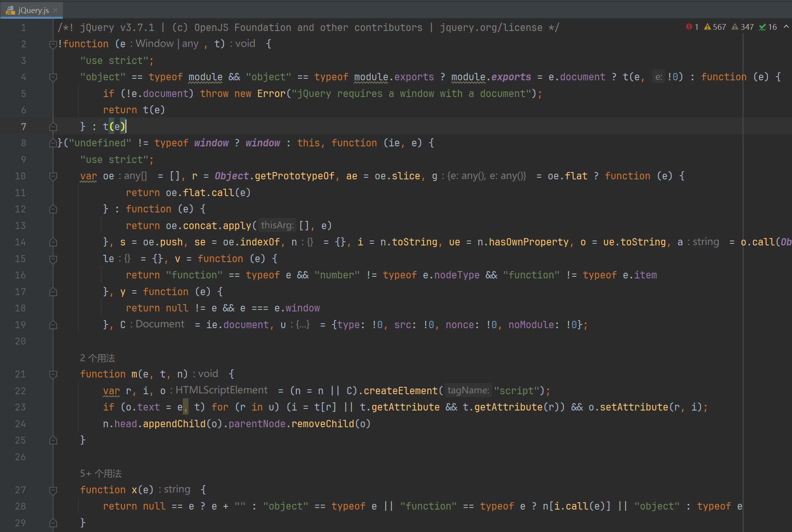Switch to the jQuery.js tab
792x532 pixels.
[x=33, y=10]
